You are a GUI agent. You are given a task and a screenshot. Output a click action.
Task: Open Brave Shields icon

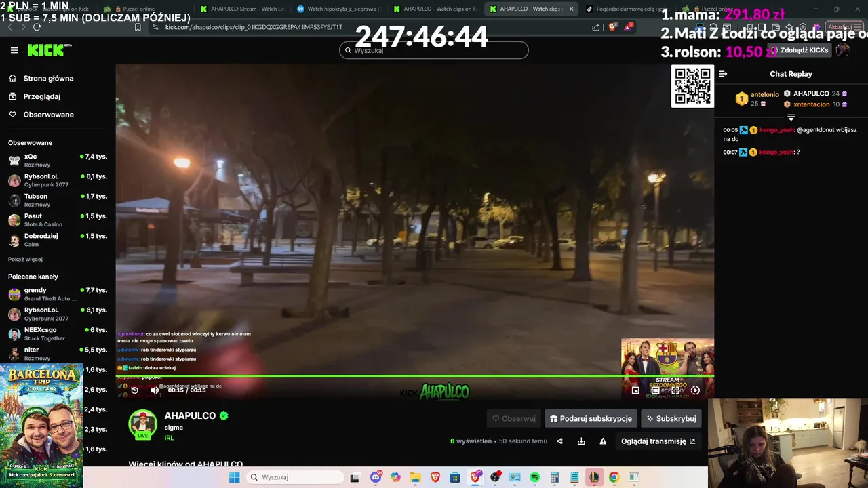(x=612, y=27)
